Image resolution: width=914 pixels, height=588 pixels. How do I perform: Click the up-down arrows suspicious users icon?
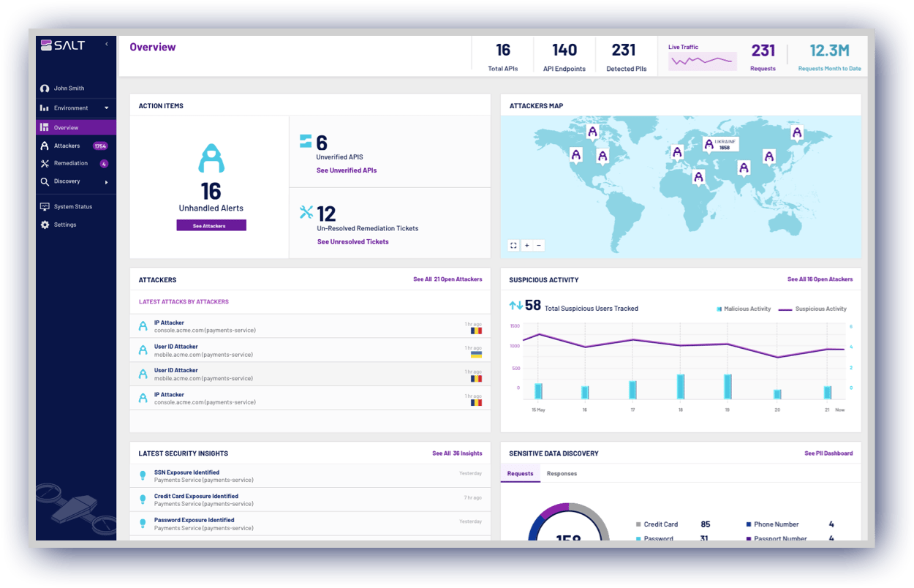[515, 306]
